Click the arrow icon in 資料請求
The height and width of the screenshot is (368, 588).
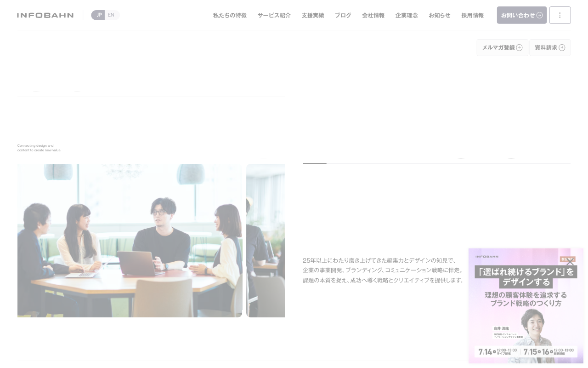[x=562, y=47]
